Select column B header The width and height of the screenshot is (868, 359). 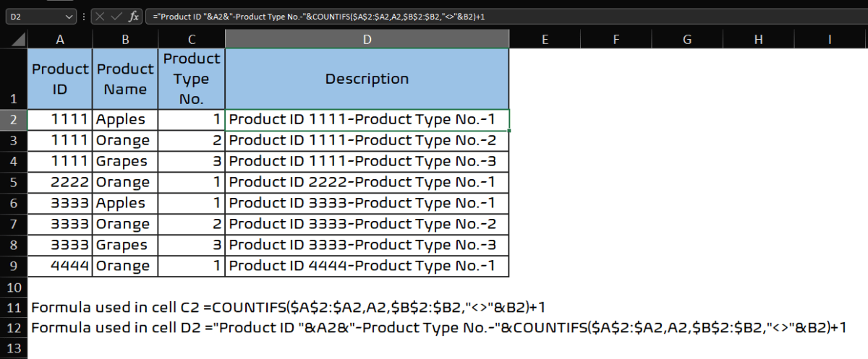point(125,39)
